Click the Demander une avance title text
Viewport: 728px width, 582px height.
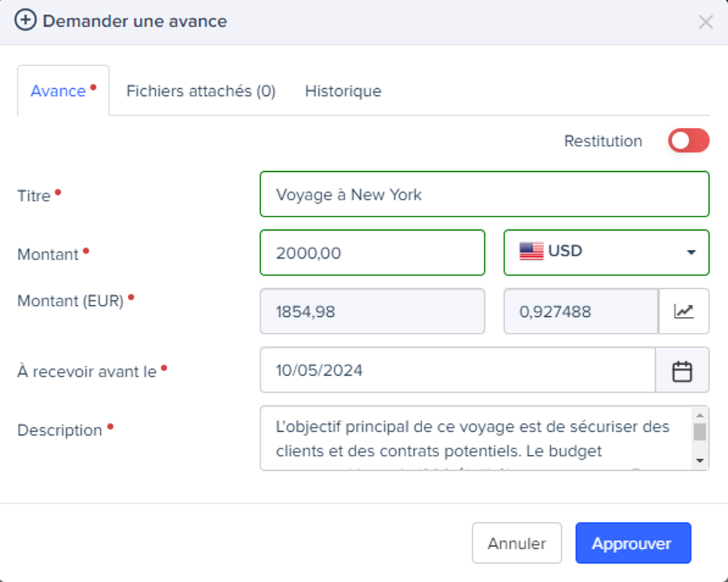tap(135, 21)
